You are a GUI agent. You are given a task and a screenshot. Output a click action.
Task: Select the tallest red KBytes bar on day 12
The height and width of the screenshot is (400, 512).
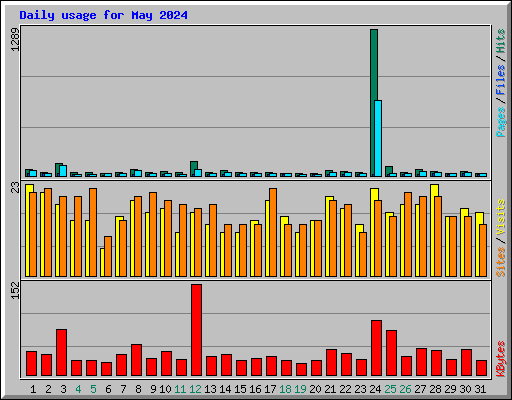pyautogui.click(x=196, y=330)
